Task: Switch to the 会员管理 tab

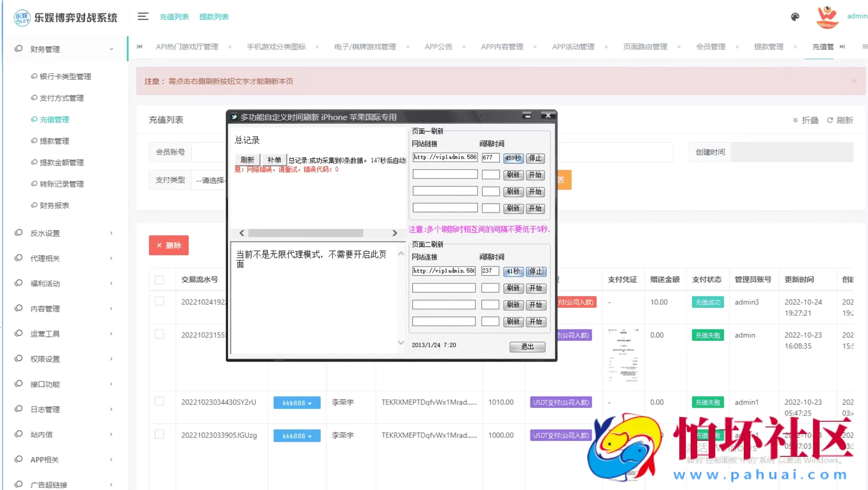Action: [711, 47]
